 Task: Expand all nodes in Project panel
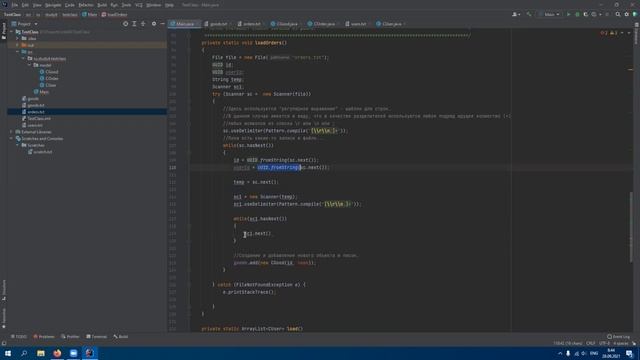(x=134, y=24)
